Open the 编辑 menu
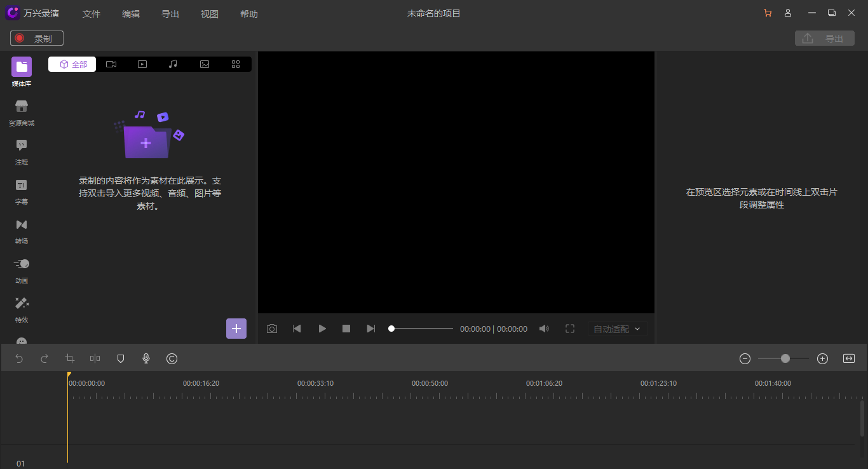This screenshot has width=868, height=469. tap(131, 14)
